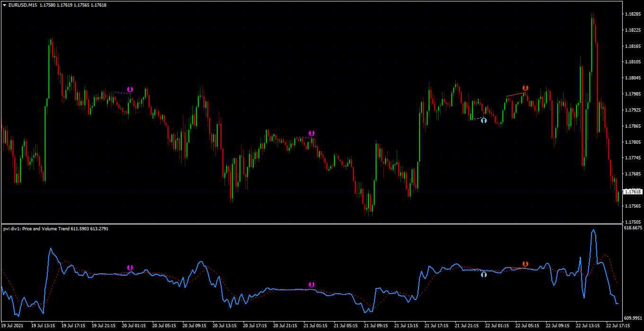Select the magenta down arrow near 20 Jul 01:15 on price chart
The width and height of the screenshot is (644, 331).
(x=130, y=89)
